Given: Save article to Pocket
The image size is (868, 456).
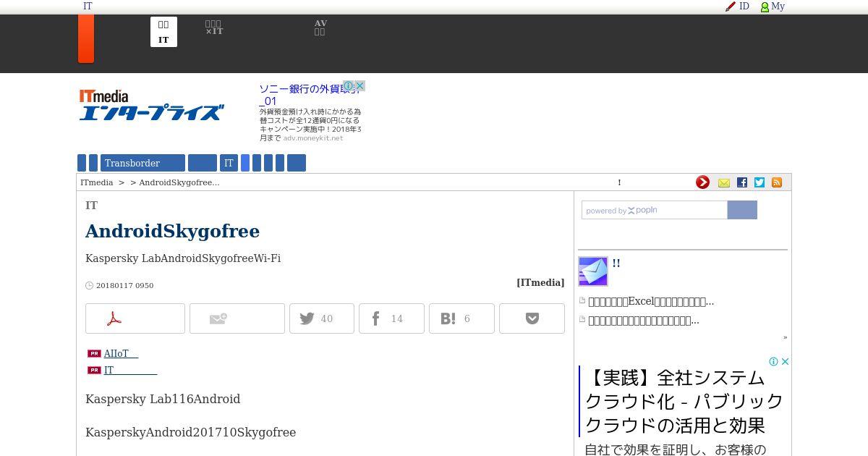Looking at the screenshot, I should point(532,318).
